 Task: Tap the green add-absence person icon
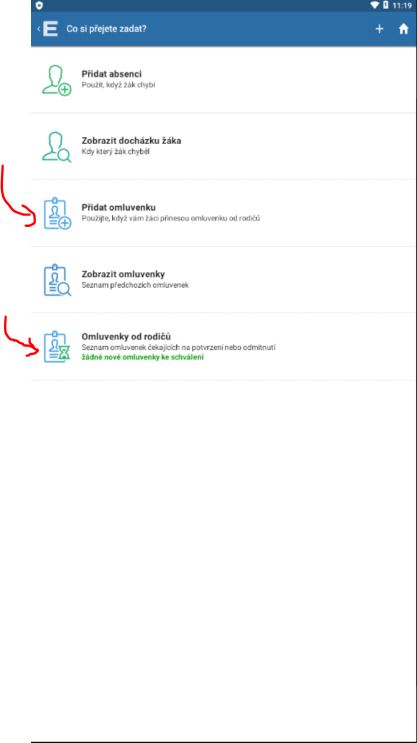[x=56, y=80]
